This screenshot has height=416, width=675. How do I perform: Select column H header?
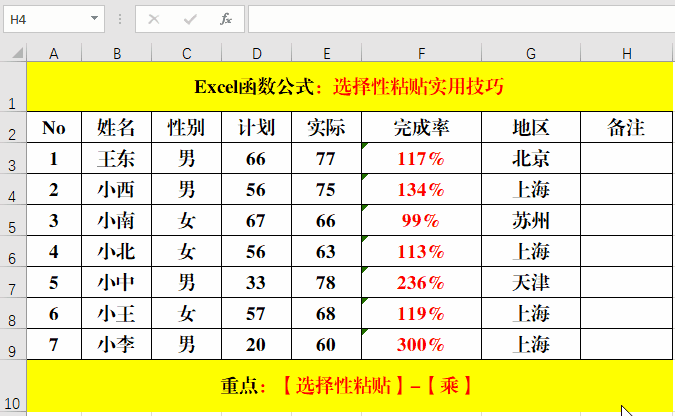click(x=626, y=53)
